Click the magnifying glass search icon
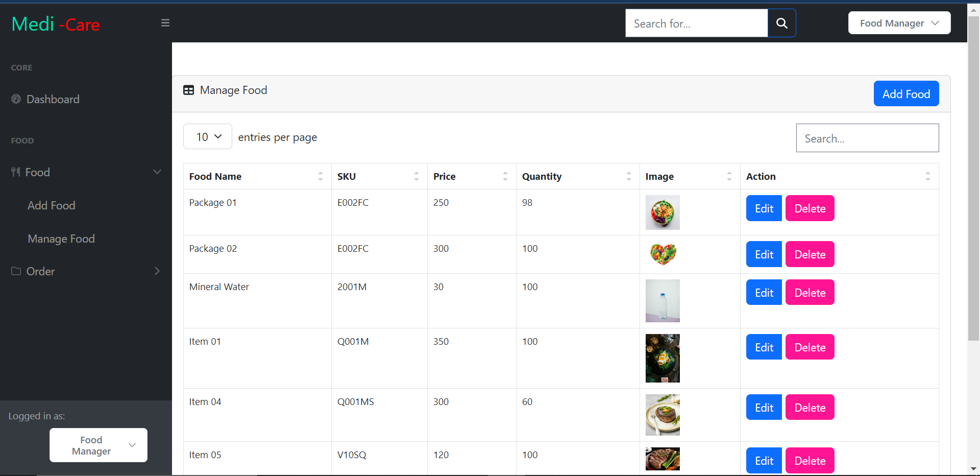The image size is (980, 476). tap(781, 23)
